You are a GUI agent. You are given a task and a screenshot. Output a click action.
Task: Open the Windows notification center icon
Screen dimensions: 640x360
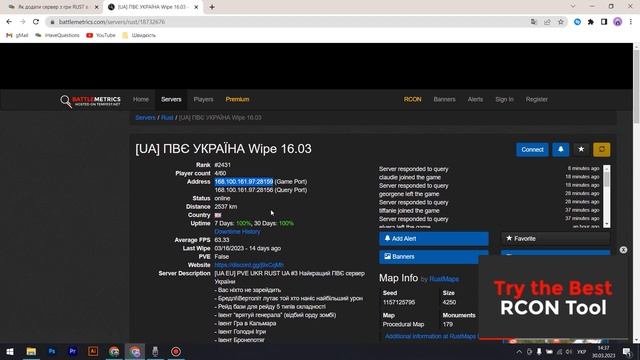tap(627, 351)
